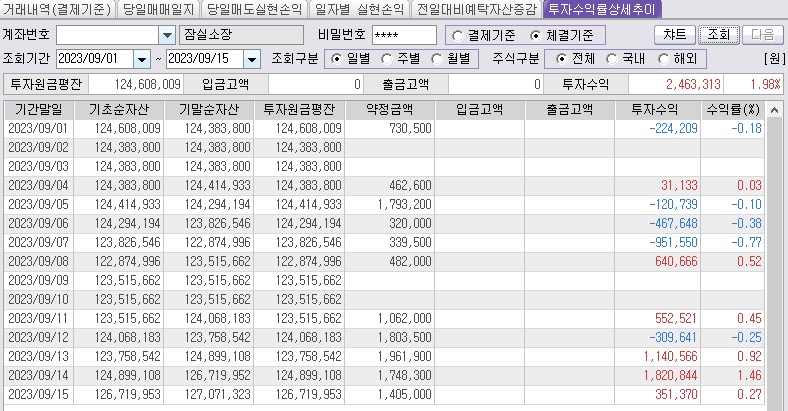
Task: Click the 약정금액 column header
Action: pyautogui.click(x=389, y=110)
